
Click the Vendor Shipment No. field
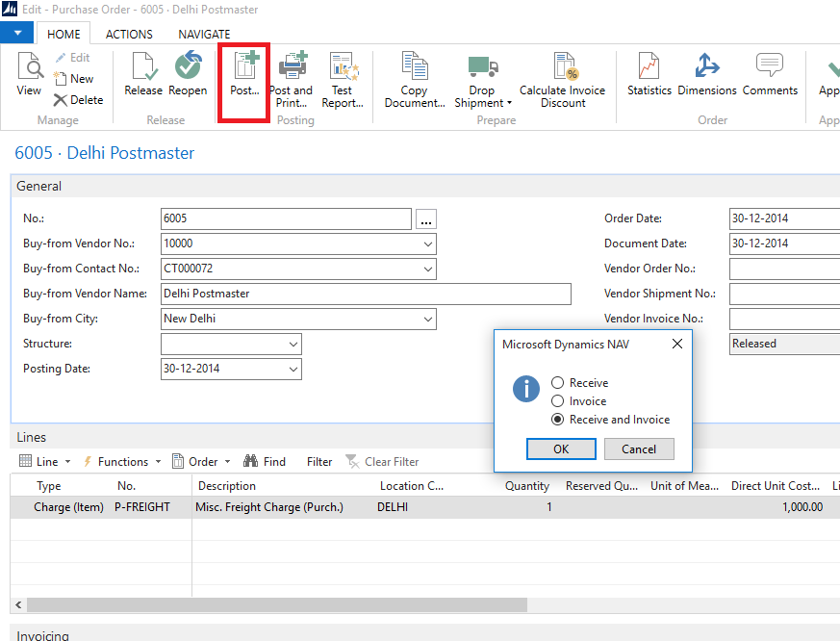coord(784,295)
